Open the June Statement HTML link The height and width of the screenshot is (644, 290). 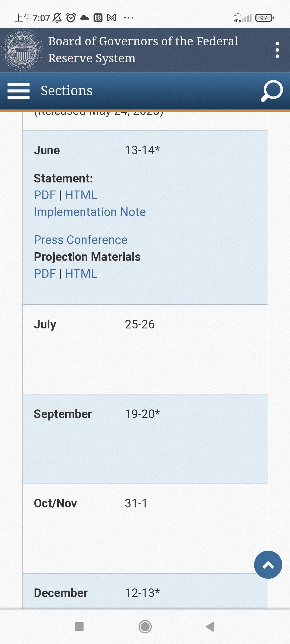pyautogui.click(x=81, y=195)
